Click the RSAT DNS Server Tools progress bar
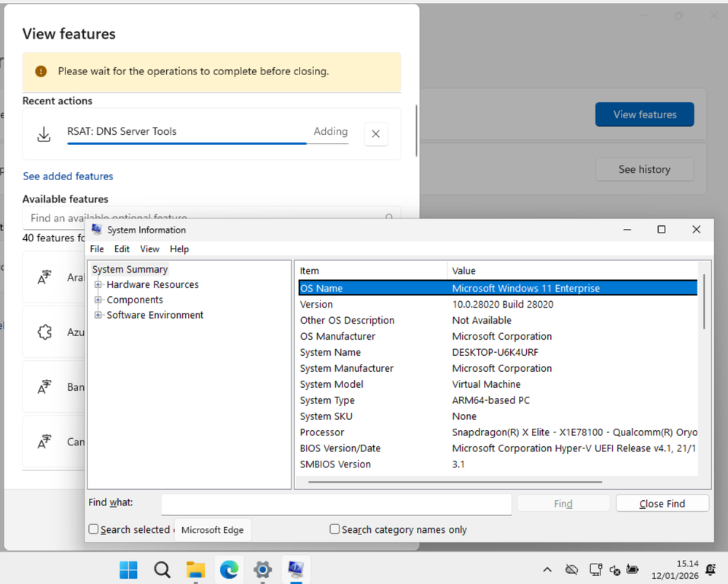The image size is (728, 584). click(x=208, y=144)
